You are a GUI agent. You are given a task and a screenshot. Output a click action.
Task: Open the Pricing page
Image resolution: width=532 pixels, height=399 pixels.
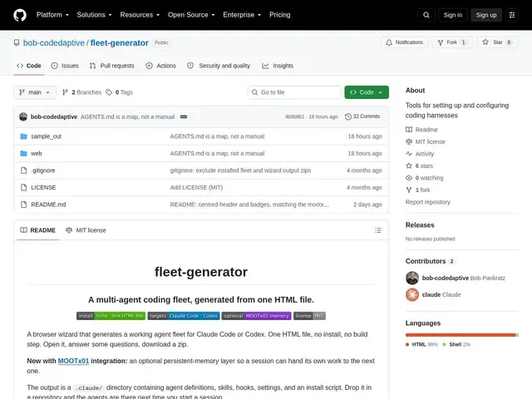[280, 15]
